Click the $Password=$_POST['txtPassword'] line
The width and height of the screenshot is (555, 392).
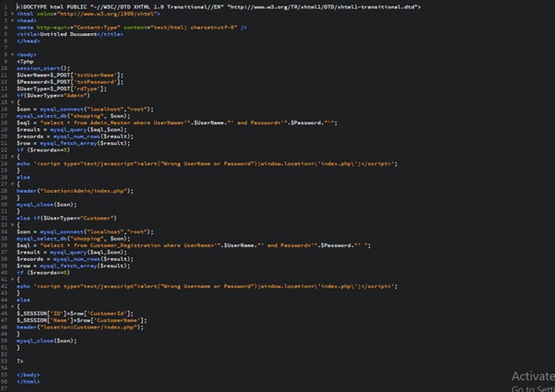pos(70,82)
